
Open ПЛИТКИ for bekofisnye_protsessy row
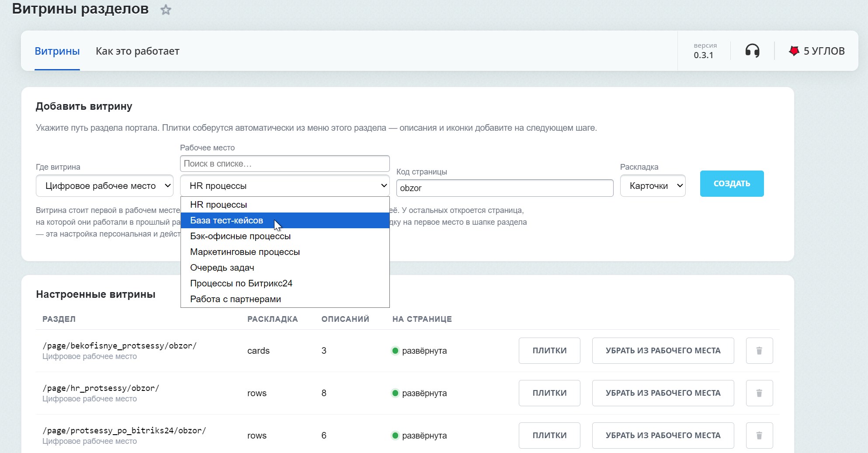pyautogui.click(x=549, y=351)
